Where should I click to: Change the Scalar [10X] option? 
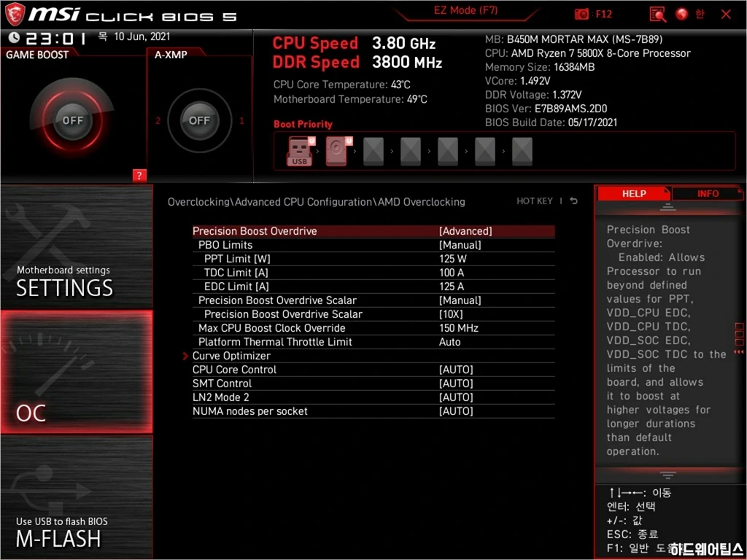click(373, 314)
